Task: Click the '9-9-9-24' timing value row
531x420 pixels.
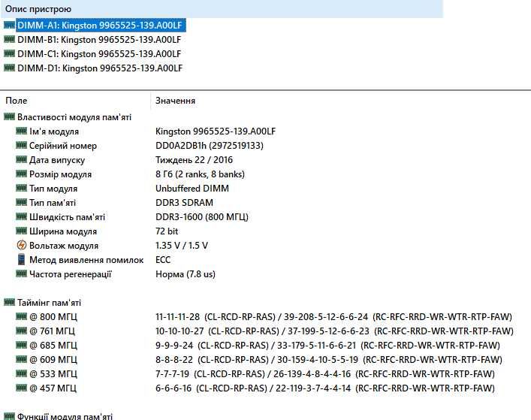Action: pyautogui.click(x=327, y=345)
